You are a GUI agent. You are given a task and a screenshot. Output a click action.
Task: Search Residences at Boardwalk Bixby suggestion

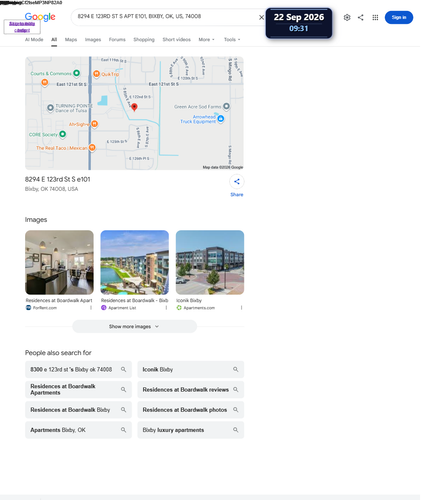point(78,410)
